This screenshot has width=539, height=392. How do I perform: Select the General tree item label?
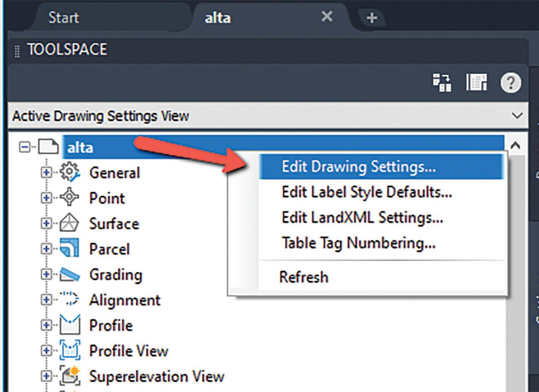click(x=115, y=173)
